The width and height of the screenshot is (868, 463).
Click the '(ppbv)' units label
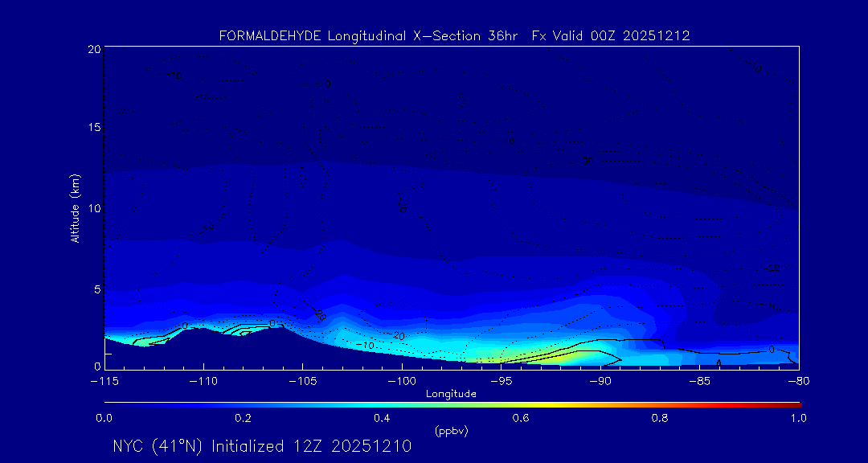click(x=451, y=431)
